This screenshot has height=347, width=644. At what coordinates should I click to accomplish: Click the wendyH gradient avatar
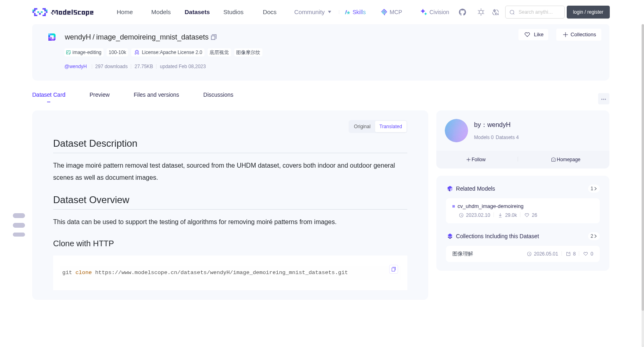pyautogui.click(x=456, y=131)
